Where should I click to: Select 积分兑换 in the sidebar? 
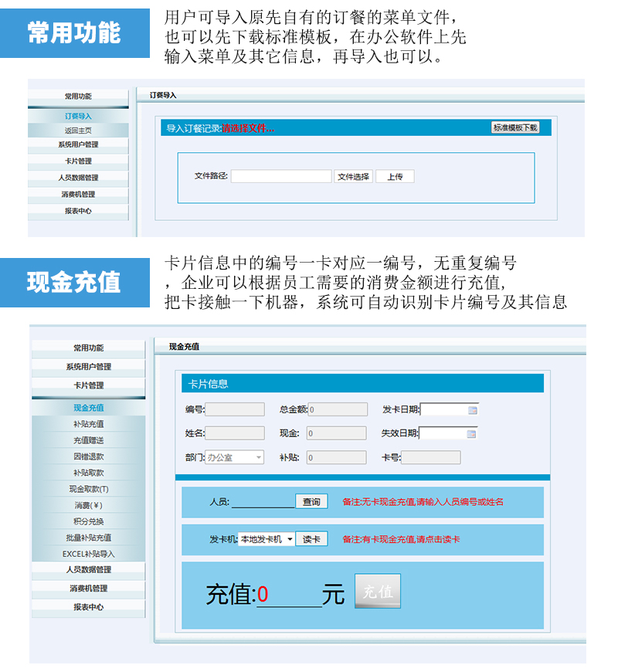click(89, 521)
